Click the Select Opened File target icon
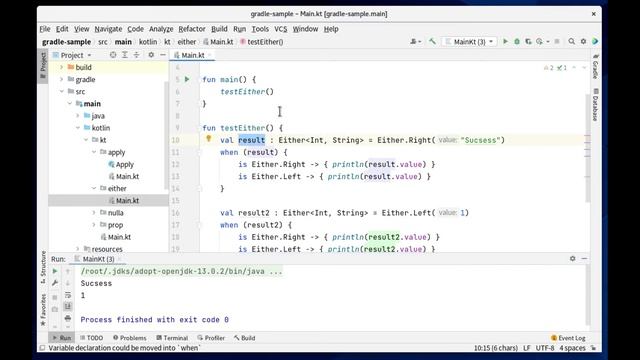Image resolution: width=640 pixels, height=360 pixels. [113, 55]
